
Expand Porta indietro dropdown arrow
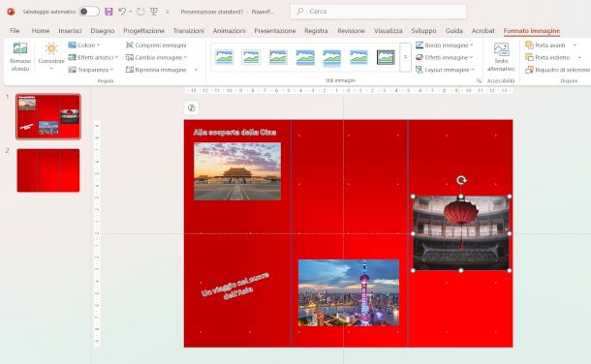tap(579, 57)
